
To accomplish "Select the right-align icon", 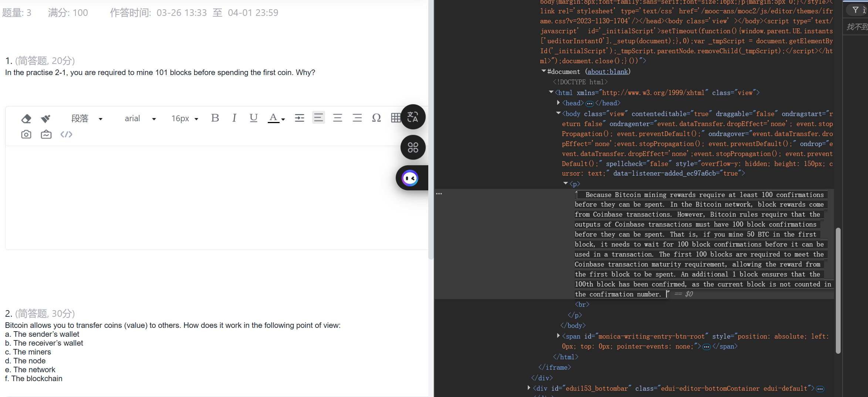I will (357, 118).
